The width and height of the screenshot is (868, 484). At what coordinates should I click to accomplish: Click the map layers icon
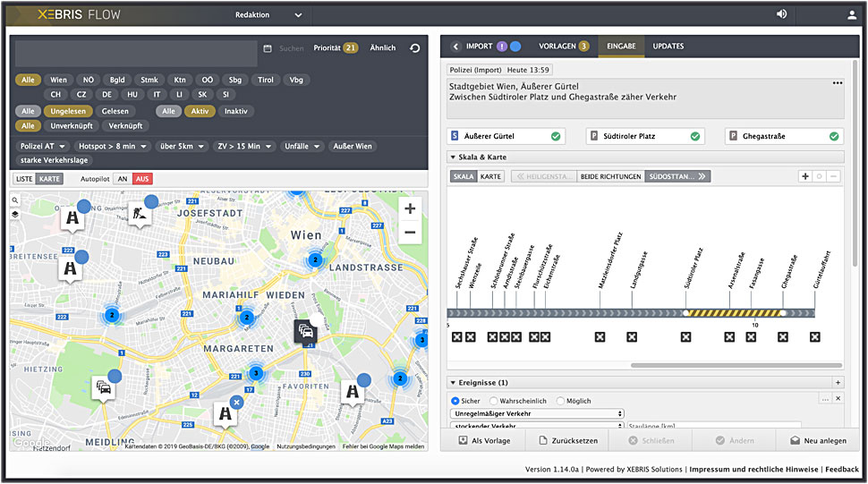tap(16, 215)
